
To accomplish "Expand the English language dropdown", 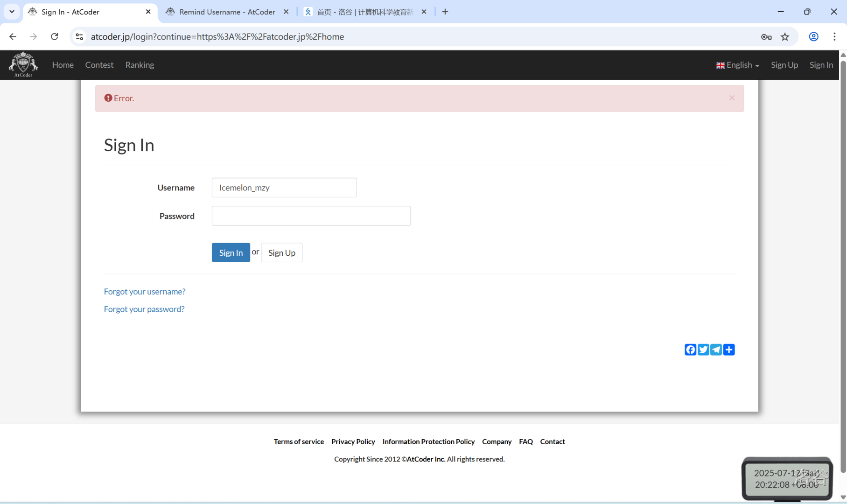I will 738,65.
